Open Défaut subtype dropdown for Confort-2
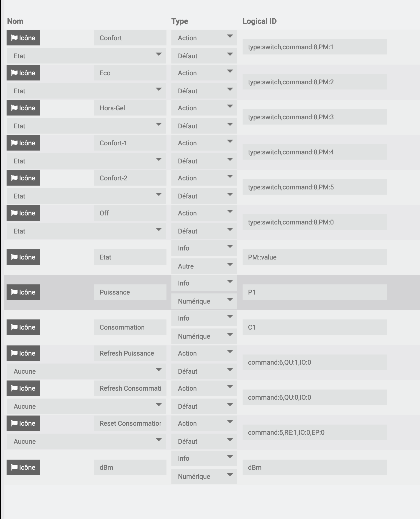 204,196
